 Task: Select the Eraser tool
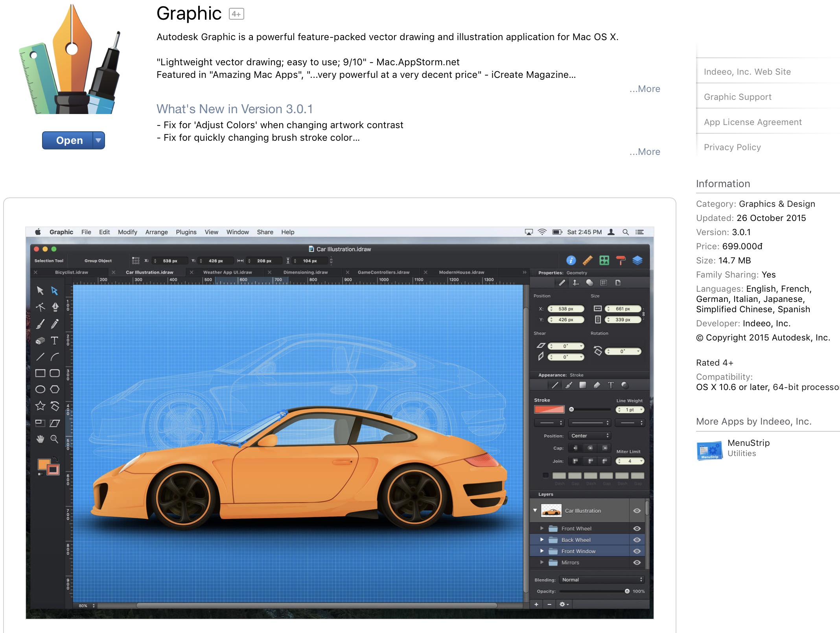point(40,340)
